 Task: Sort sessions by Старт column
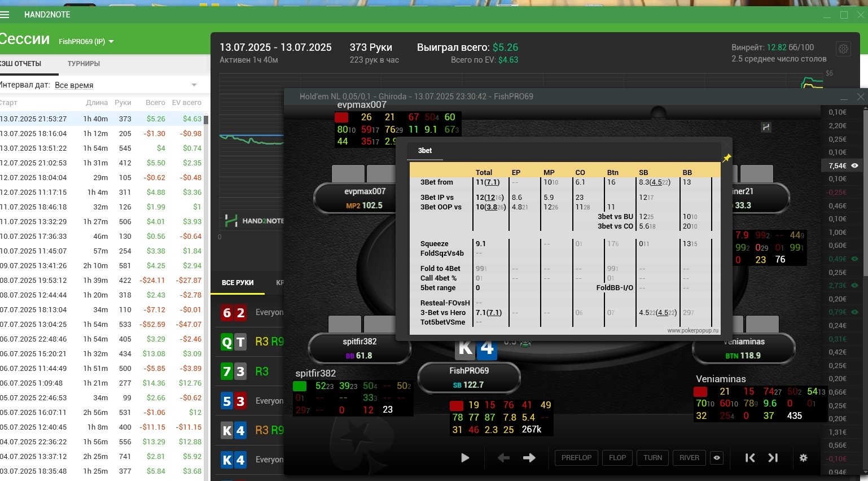pos(8,103)
